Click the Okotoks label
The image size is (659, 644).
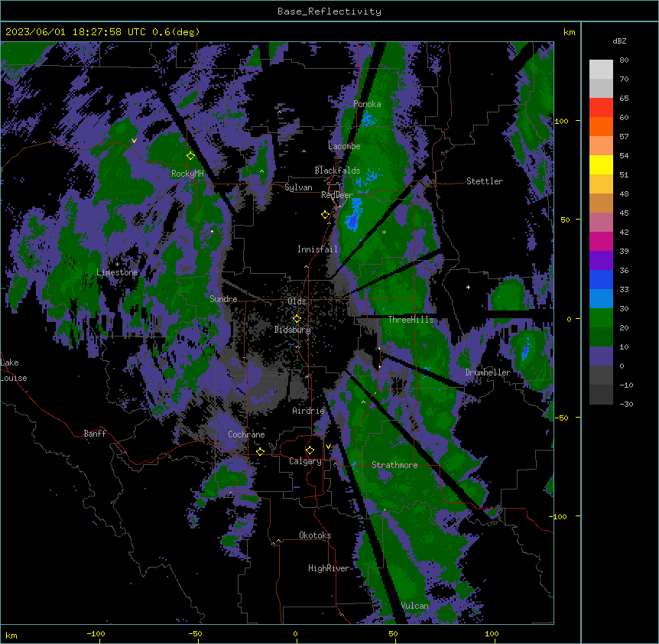point(315,535)
